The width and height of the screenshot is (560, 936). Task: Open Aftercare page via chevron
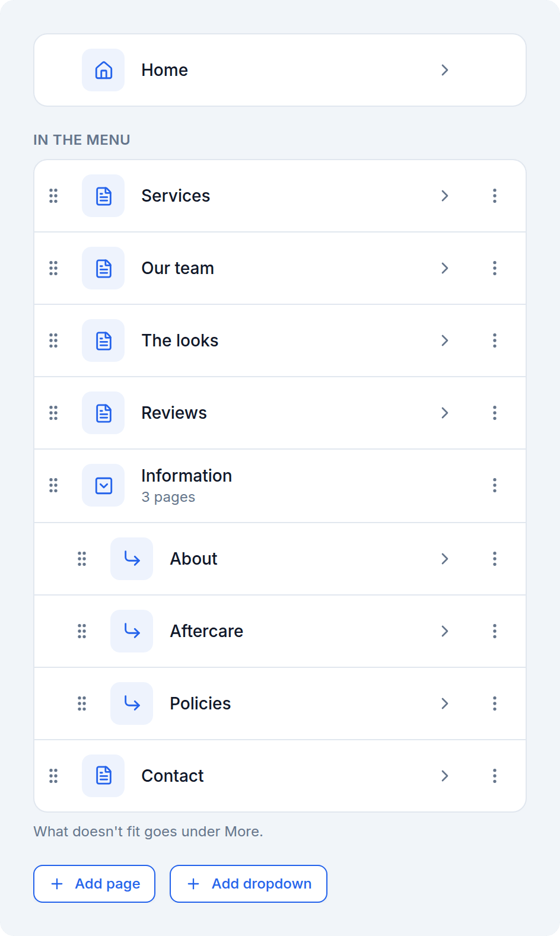click(445, 631)
